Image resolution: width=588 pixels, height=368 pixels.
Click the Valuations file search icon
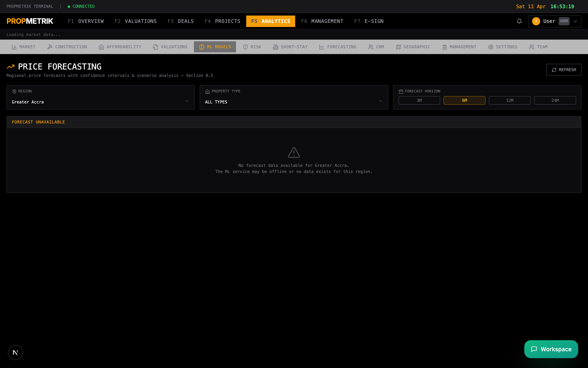tap(156, 47)
